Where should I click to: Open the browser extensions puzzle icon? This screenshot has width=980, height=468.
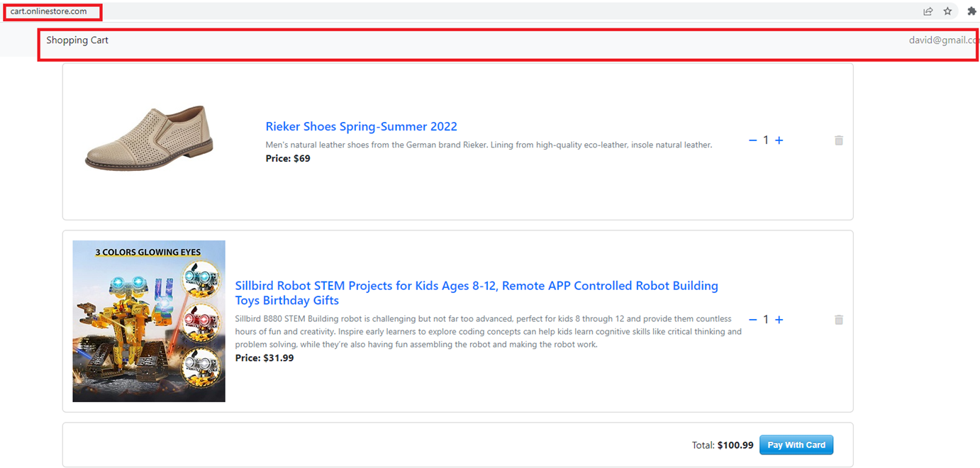click(971, 11)
